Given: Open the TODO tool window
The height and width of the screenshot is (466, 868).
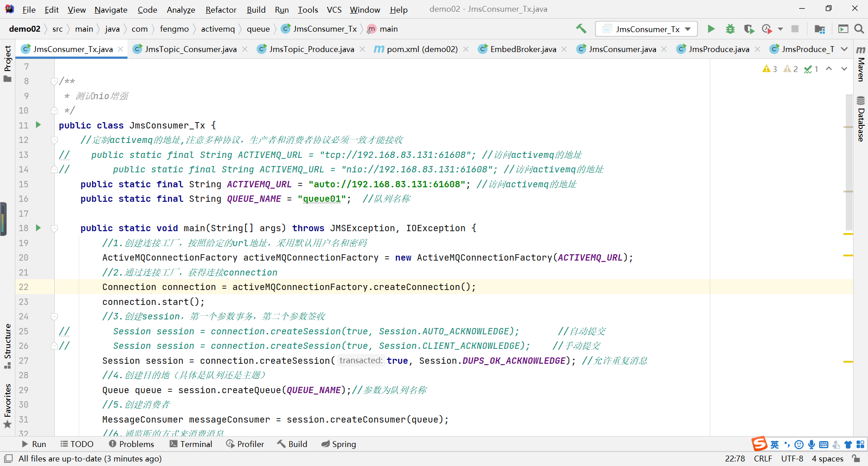Looking at the screenshot, I should [x=77, y=444].
